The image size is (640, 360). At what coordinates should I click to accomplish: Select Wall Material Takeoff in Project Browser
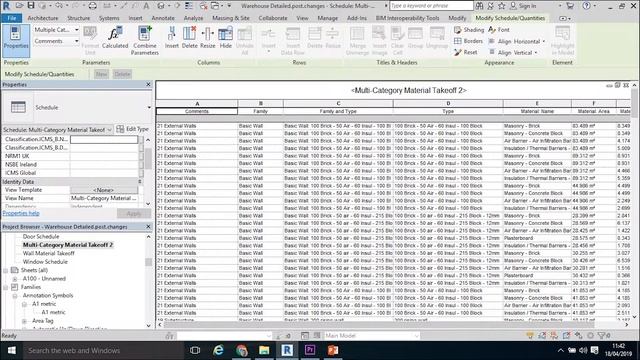point(49,253)
